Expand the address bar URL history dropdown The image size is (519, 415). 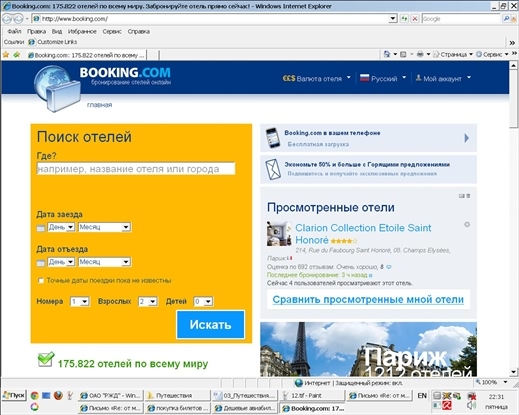click(x=393, y=19)
